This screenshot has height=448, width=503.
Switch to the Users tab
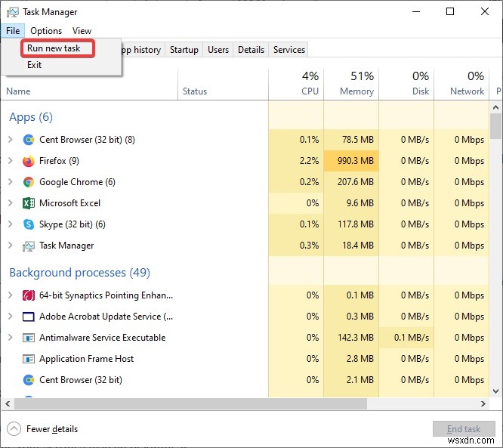click(218, 50)
